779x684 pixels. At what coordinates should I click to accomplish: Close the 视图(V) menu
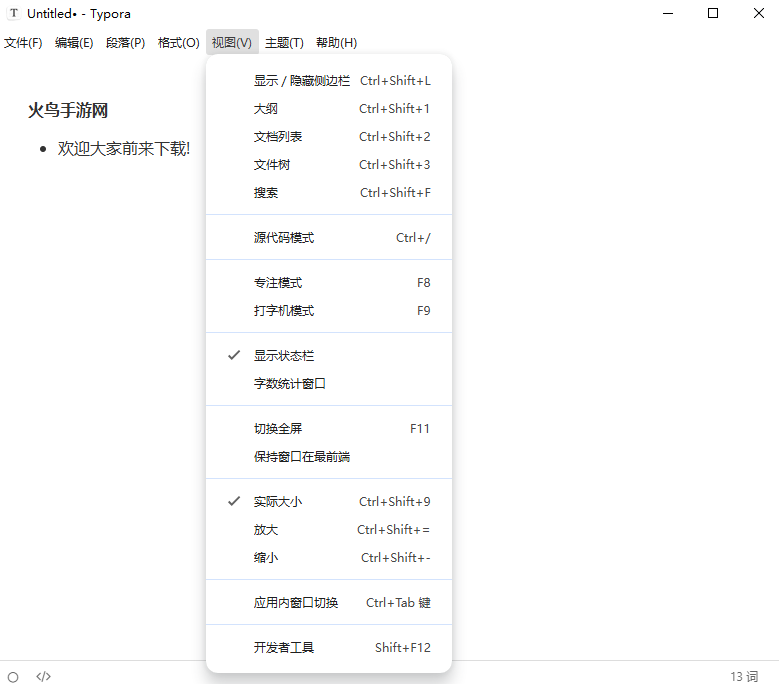(x=232, y=43)
